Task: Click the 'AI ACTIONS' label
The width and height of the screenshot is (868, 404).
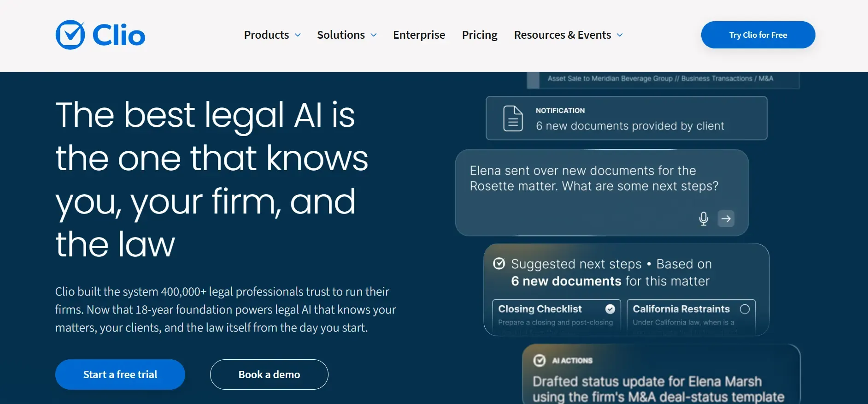Action: (572, 361)
